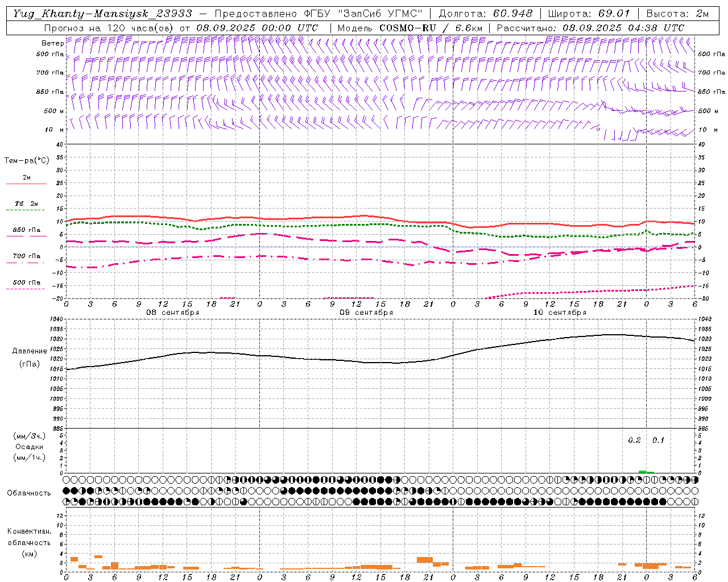Click the 09 сентября date label
Image resolution: width=728 pixels, height=582 pixels.
366,313
